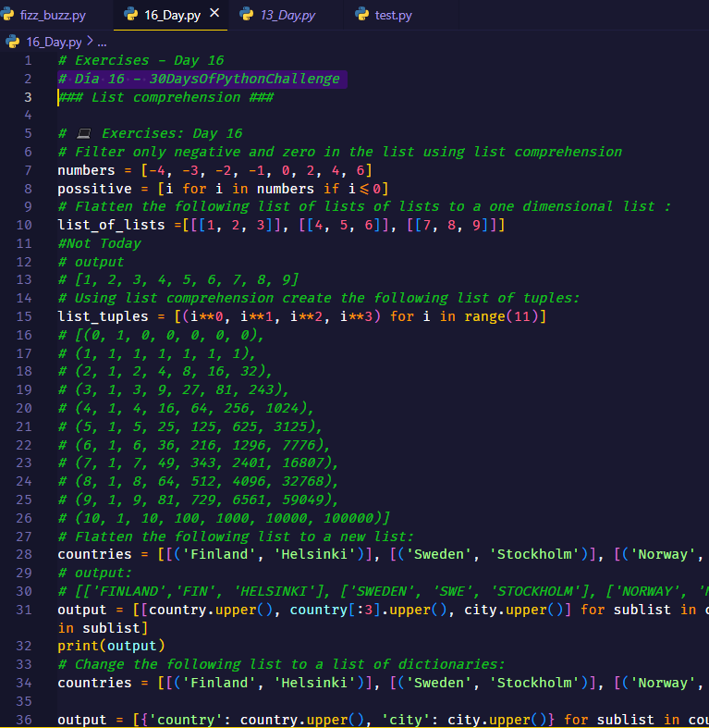This screenshot has width=709, height=728.
Task: Click line number 1 in the gutter
Action: point(28,60)
